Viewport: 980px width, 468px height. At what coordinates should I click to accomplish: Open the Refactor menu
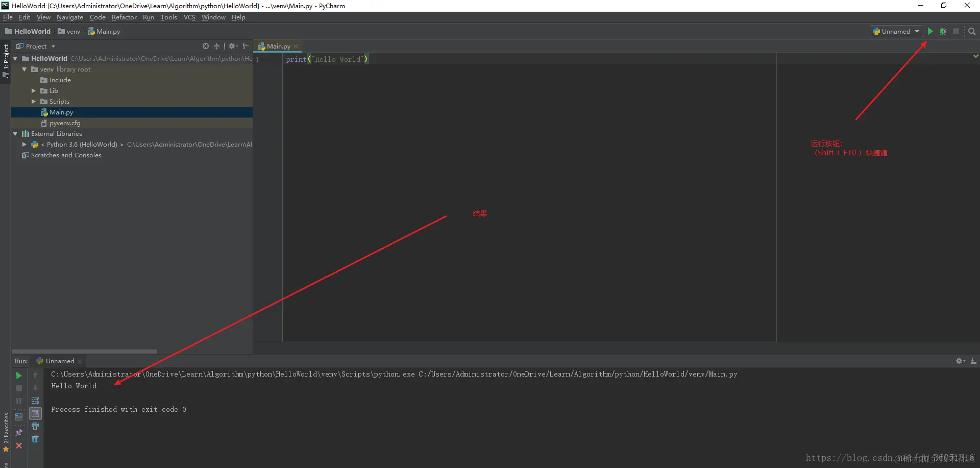[124, 17]
